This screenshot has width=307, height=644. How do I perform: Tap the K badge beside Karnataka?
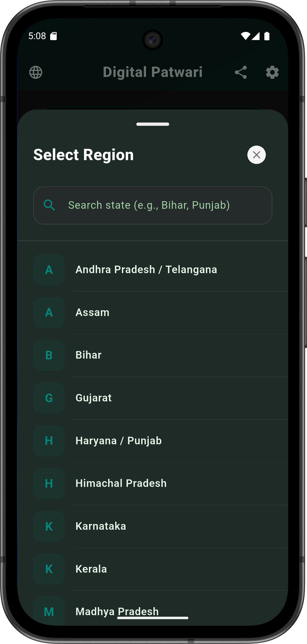(x=49, y=526)
